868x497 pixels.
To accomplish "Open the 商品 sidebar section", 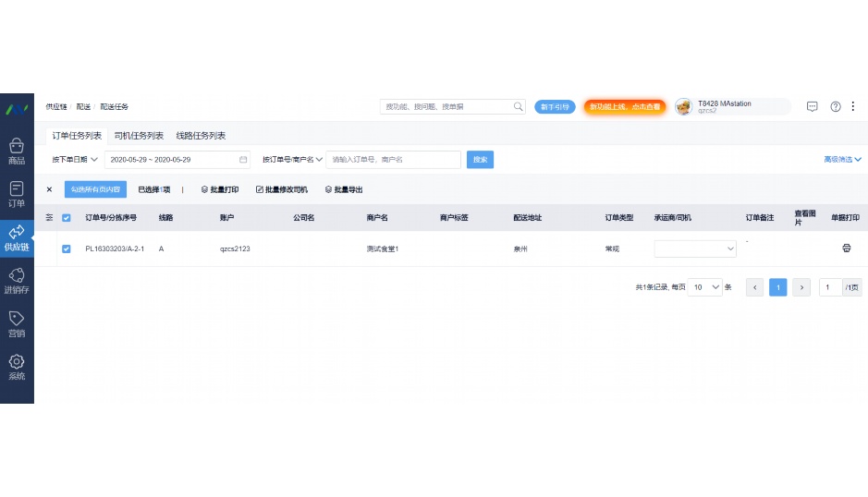I will [17, 152].
